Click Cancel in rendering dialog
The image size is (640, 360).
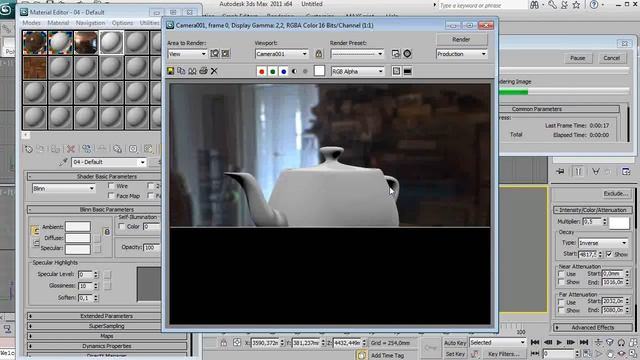click(x=611, y=58)
